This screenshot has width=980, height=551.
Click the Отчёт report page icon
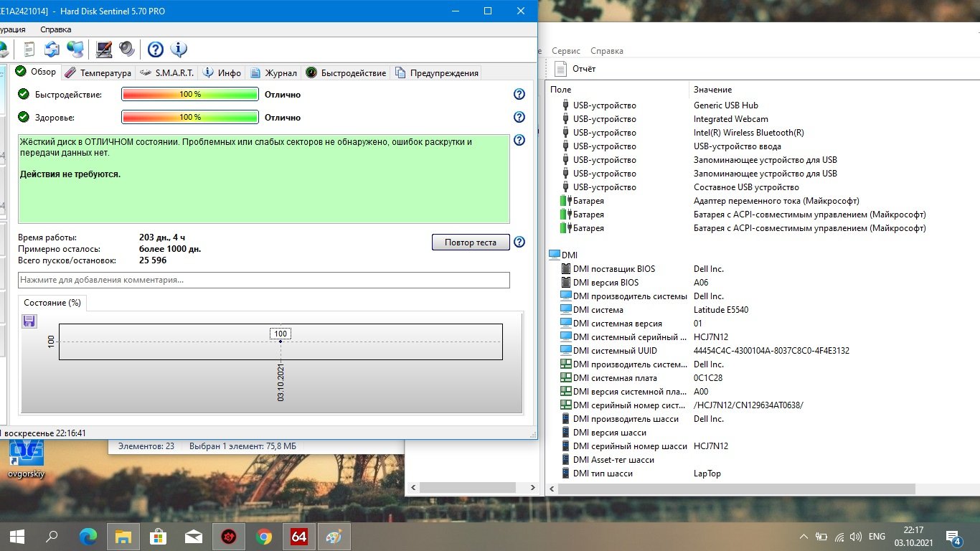point(561,69)
